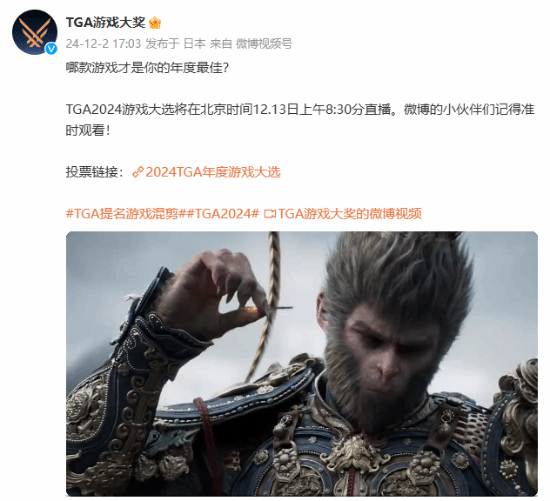Open the TGA游戏大奖的微博视频 link text
This screenshot has width=550, height=501.
(x=350, y=213)
